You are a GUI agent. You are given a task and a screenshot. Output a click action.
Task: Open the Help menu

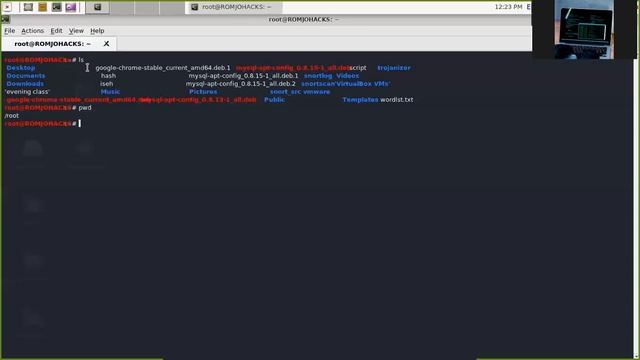(x=97, y=31)
